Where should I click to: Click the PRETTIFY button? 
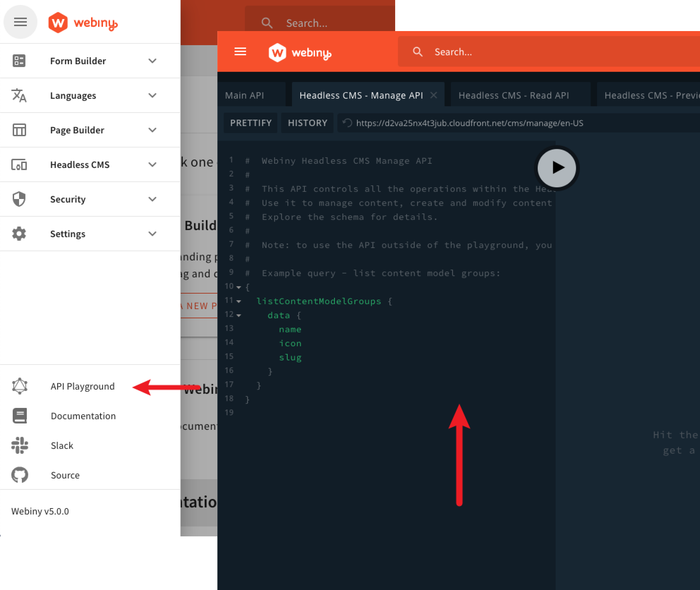(x=251, y=123)
